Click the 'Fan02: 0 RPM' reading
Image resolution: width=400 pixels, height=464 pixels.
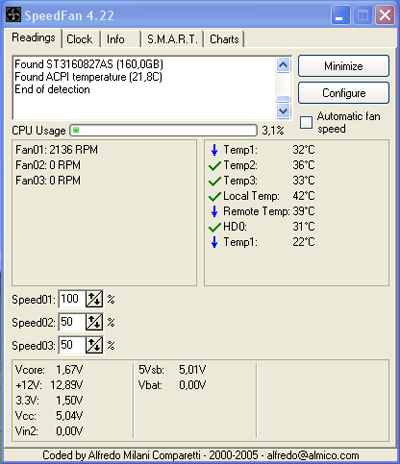pyautogui.click(x=48, y=165)
